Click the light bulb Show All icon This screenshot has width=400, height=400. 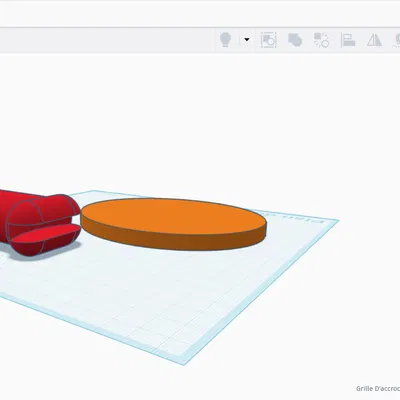click(x=226, y=40)
